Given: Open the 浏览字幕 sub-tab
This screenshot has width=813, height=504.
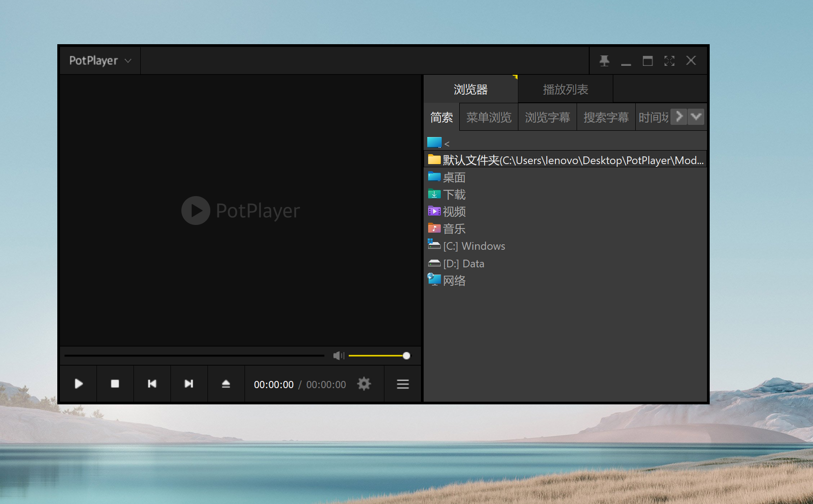Looking at the screenshot, I should 548,117.
